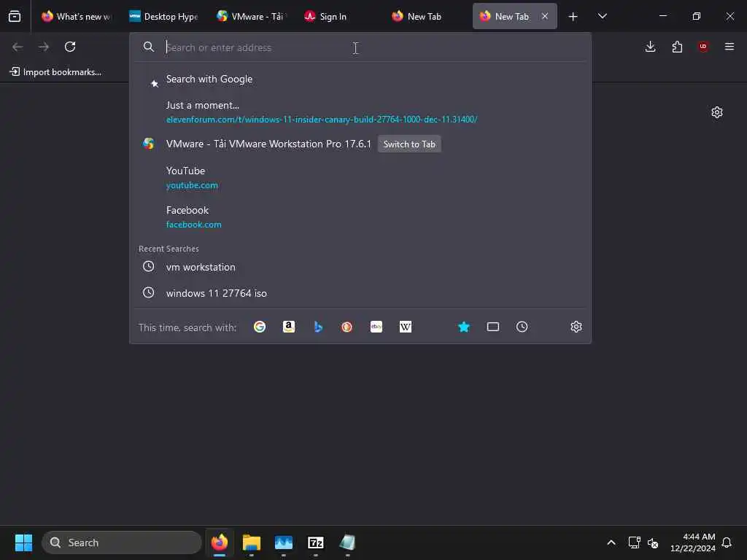Click the Windows taskbar Search box
Viewport: 747px width, 560px height.
(x=122, y=542)
